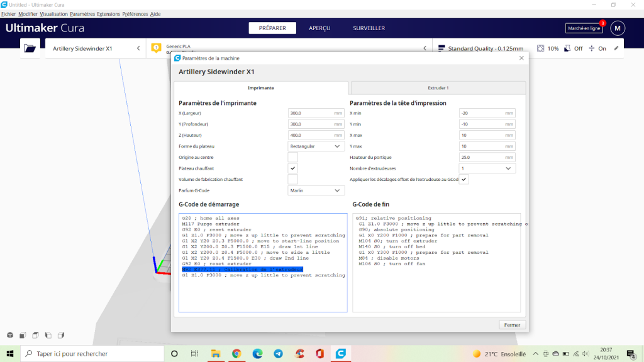Image resolution: width=644 pixels, height=362 pixels.
Task: Click the adhesion On icon
Action: 591,48
